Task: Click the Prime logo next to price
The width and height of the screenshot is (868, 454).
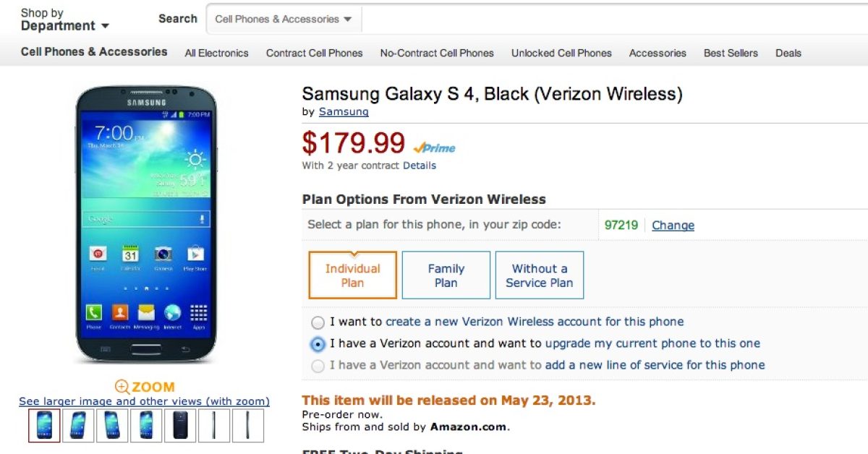Action: tap(434, 147)
